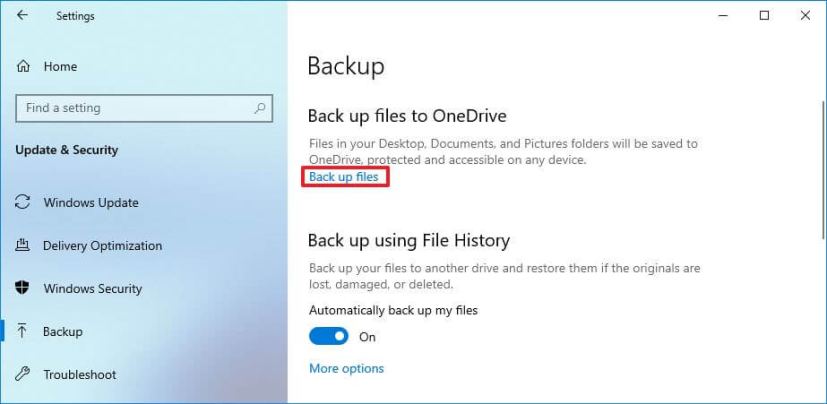Click the back arrow icon
The height and width of the screenshot is (404, 827).
(x=22, y=15)
